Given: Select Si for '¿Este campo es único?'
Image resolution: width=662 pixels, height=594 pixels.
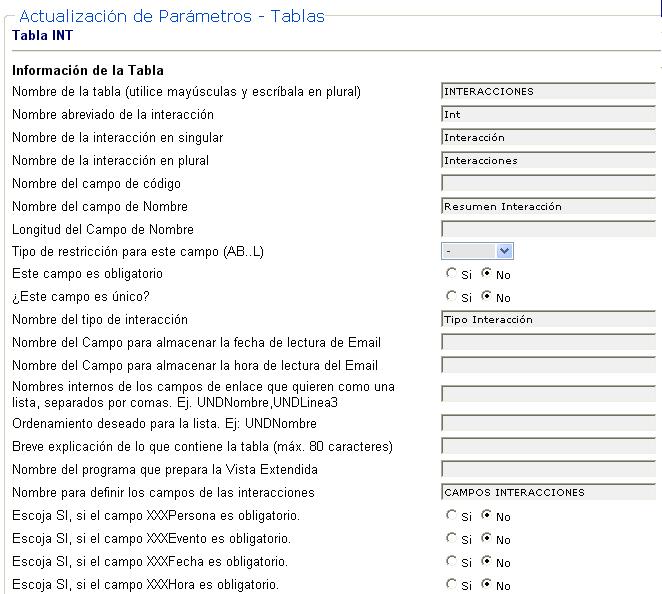Looking at the screenshot, I should (x=452, y=297).
